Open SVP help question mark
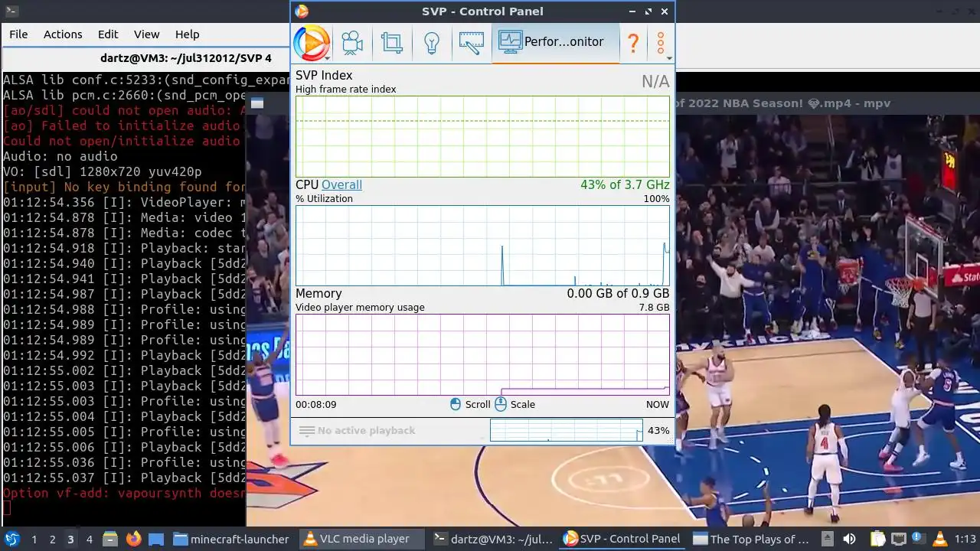The width and height of the screenshot is (980, 551). click(633, 43)
